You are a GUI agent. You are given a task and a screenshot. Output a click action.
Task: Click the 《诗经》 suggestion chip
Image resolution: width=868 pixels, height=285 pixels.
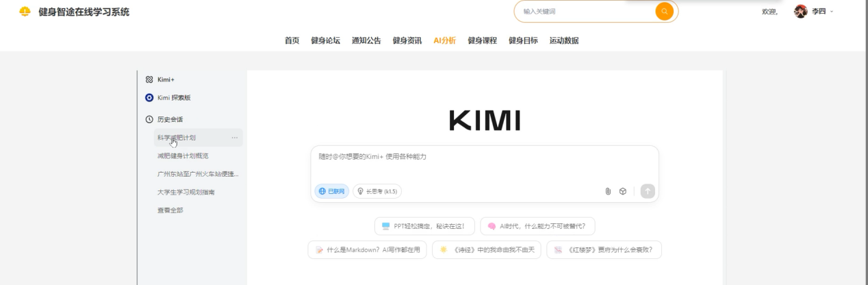[487, 250]
